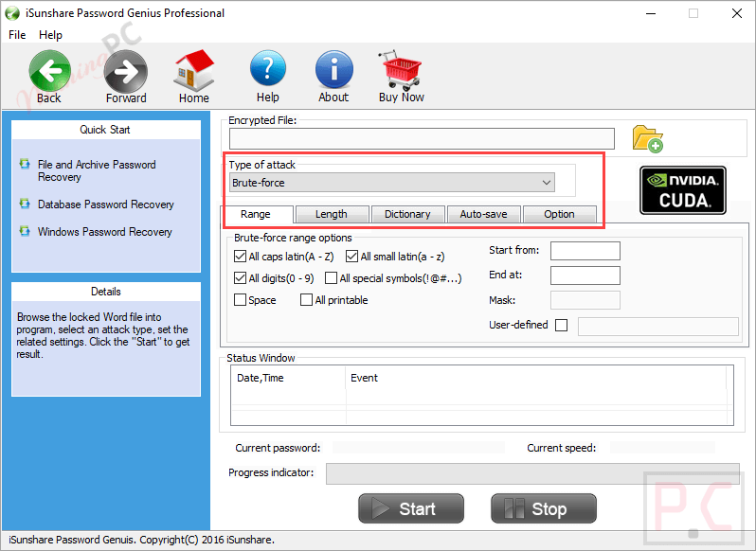The height and width of the screenshot is (551, 756).
Task: Click the User-defined text field
Action: pyautogui.click(x=658, y=326)
